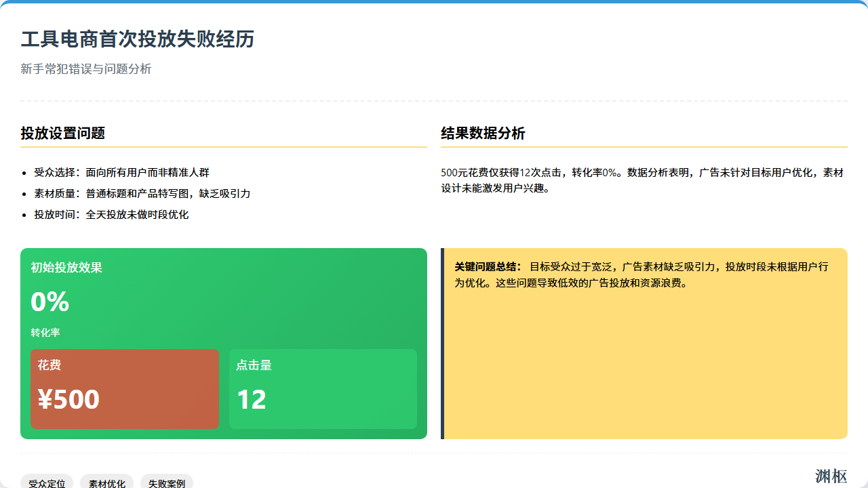Click the 受众定位 tag
868x488 pixels.
(x=47, y=483)
